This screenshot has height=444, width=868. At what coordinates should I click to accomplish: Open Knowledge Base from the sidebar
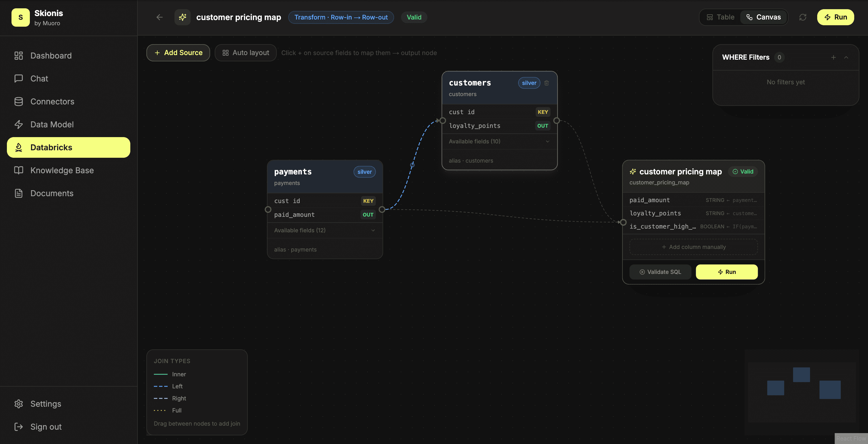pos(68,170)
